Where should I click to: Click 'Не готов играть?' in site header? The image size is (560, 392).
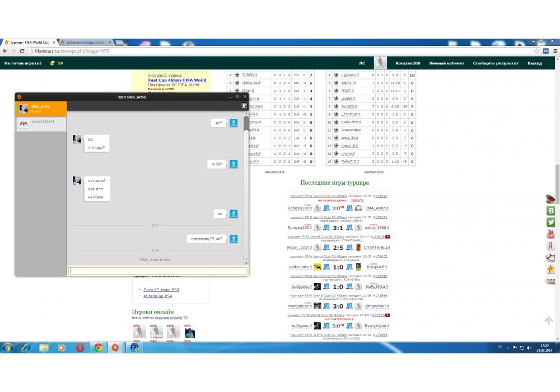[23, 63]
